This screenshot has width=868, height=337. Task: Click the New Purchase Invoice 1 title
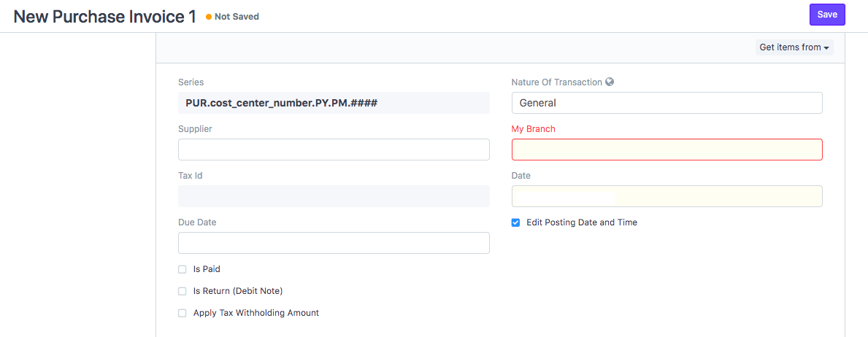[x=104, y=17]
